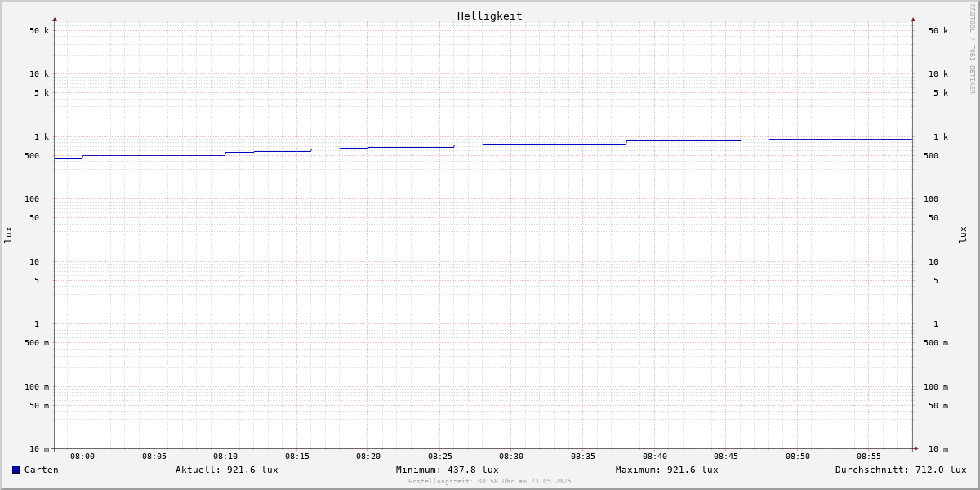The height and width of the screenshot is (490, 980).
Task: Click the blue data line step near 08:38
Action: click(626, 142)
